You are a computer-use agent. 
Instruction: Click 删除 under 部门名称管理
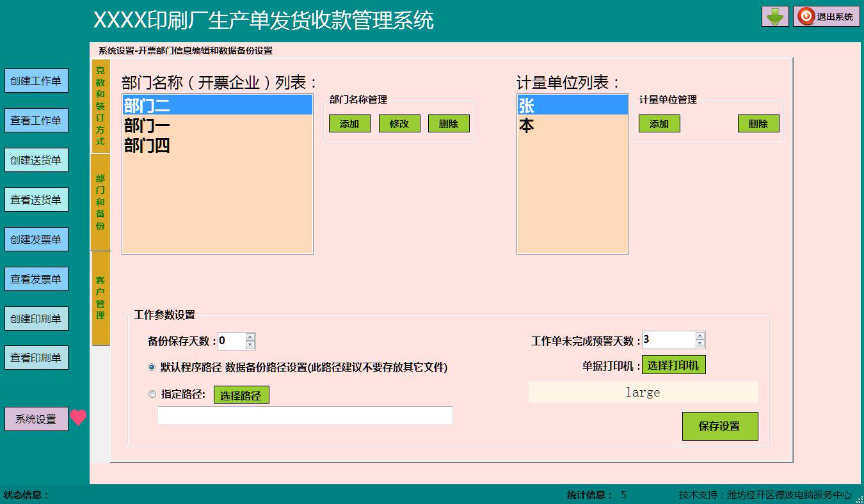point(449,124)
